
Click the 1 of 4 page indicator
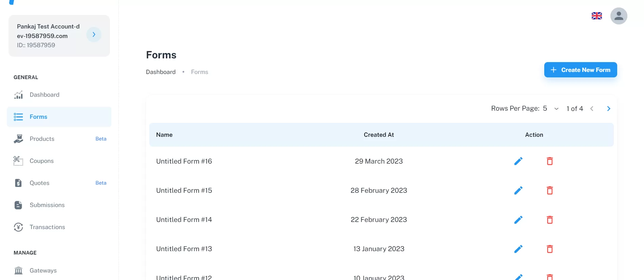click(x=575, y=109)
